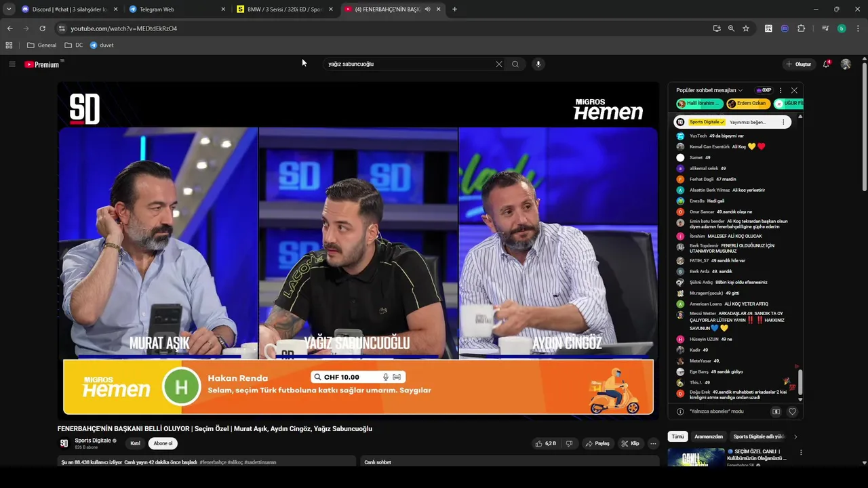Click the Halil İbrahim Super Chat ticker chip

[699, 104]
